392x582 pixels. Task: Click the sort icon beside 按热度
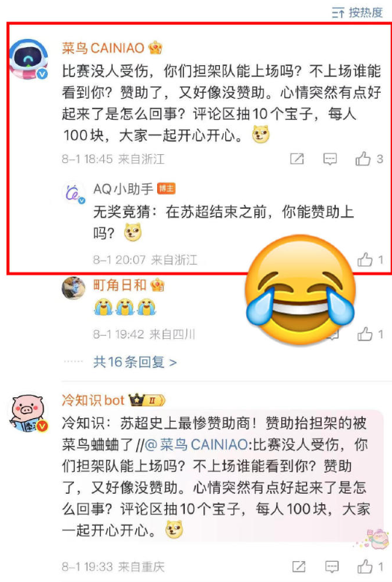tap(338, 13)
